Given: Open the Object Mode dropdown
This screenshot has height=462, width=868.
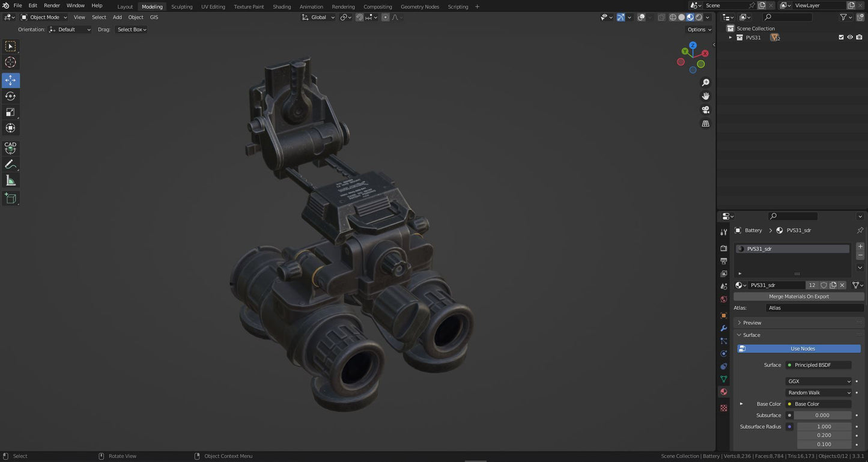Looking at the screenshot, I should pyautogui.click(x=45, y=17).
